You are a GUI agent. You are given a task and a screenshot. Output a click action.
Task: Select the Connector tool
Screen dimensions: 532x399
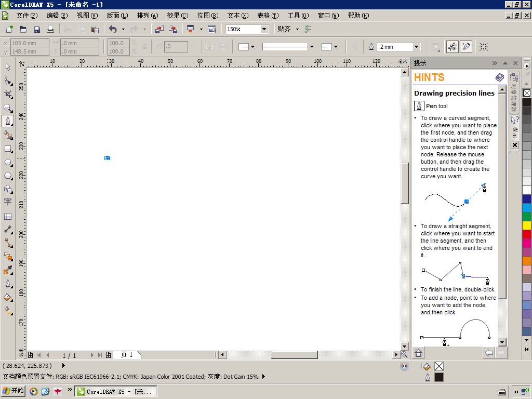pyautogui.click(x=8, y=243)
